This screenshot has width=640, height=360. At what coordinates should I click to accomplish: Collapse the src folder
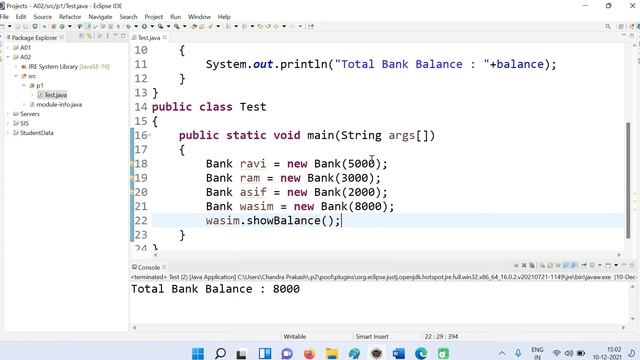point(16,76)
